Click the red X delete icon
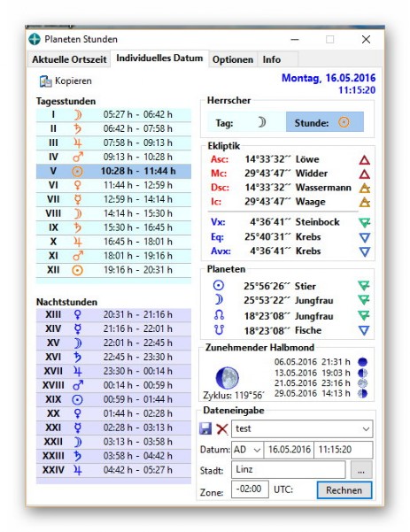Viewport: 410px width, 532px height. click(x=222, y=428)
